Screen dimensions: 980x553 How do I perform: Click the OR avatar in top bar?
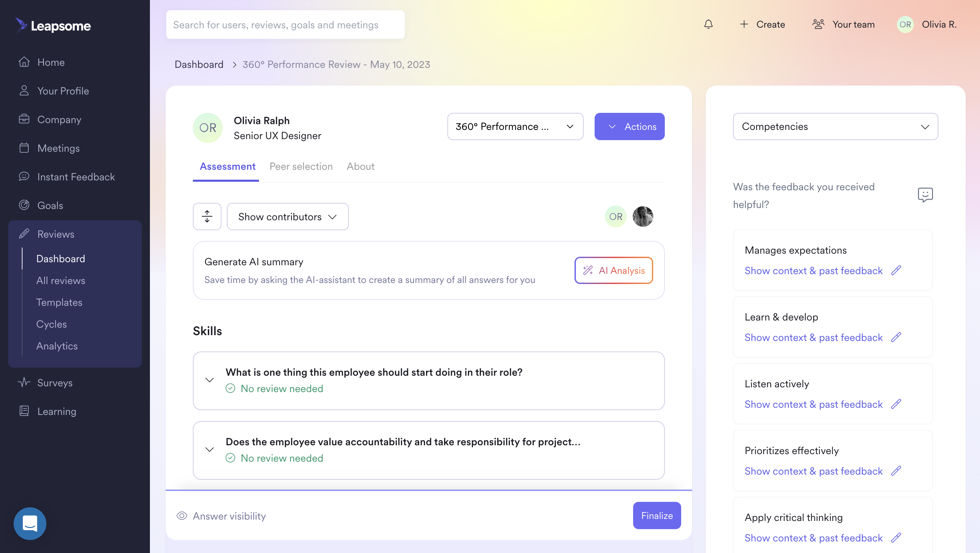click(x=905, y=24)
